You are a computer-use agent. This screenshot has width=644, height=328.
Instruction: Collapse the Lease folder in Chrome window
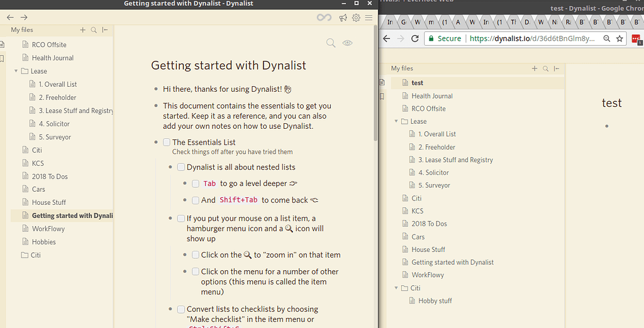click(x=396, y=121)
